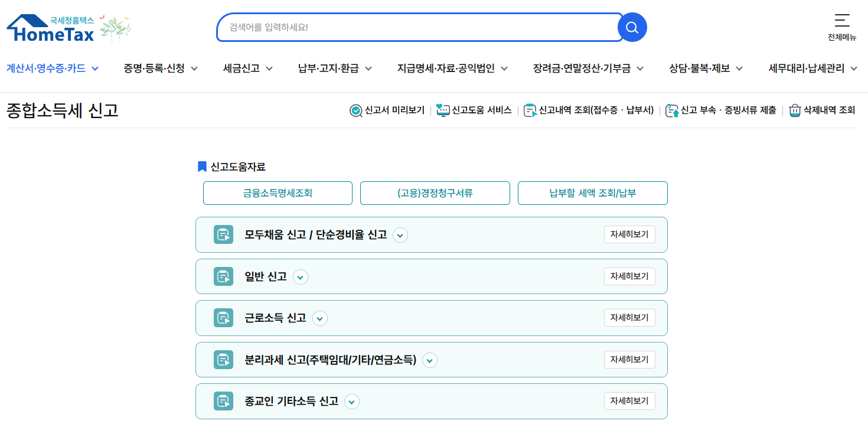Click 자세히보기 for 근로소득 신고
868x427 pixels.
[629, 318]
